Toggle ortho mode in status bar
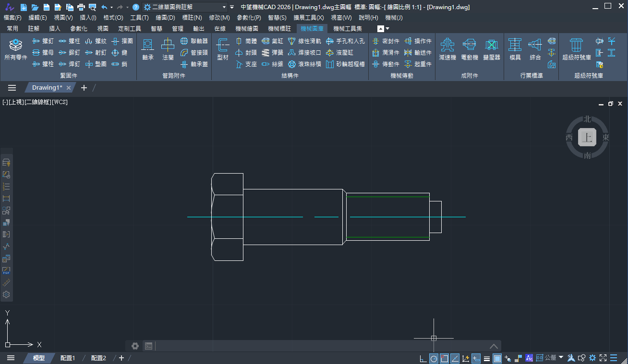This screenshot has width=628, height=364. (423, 358)
